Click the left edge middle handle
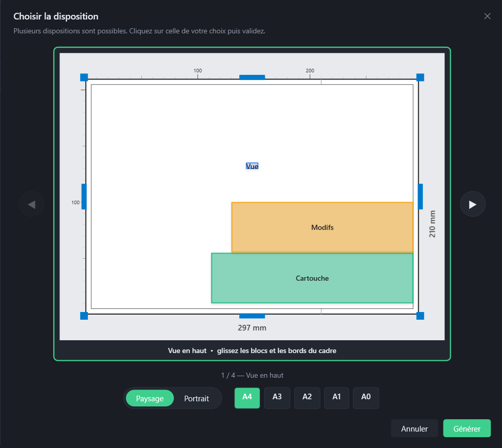Viewport: 502px width, 448px height. click(84, 197)
